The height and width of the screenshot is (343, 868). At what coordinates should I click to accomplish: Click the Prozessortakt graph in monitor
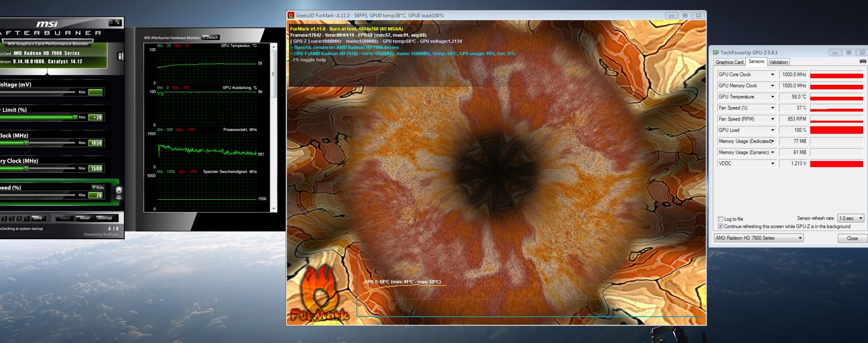pyautogui.click(x=207, y=150)
